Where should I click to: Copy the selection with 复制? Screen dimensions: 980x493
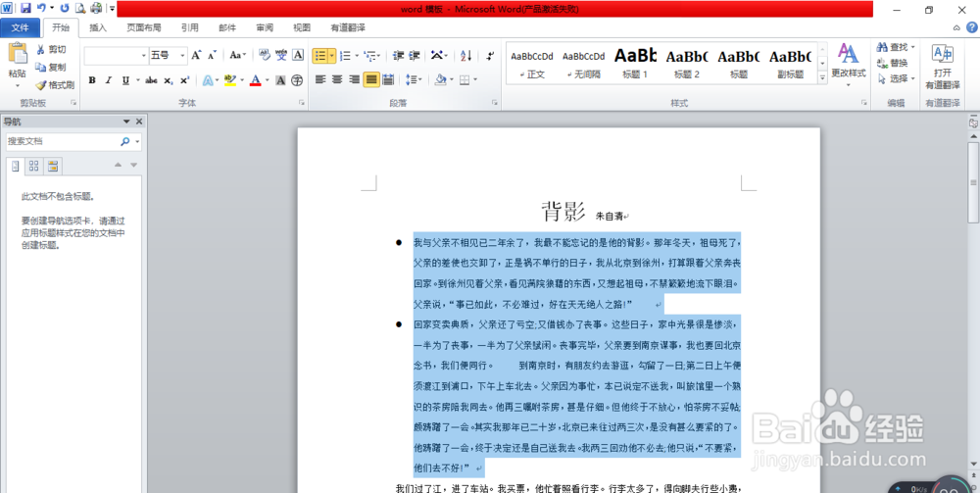point(51,67)
